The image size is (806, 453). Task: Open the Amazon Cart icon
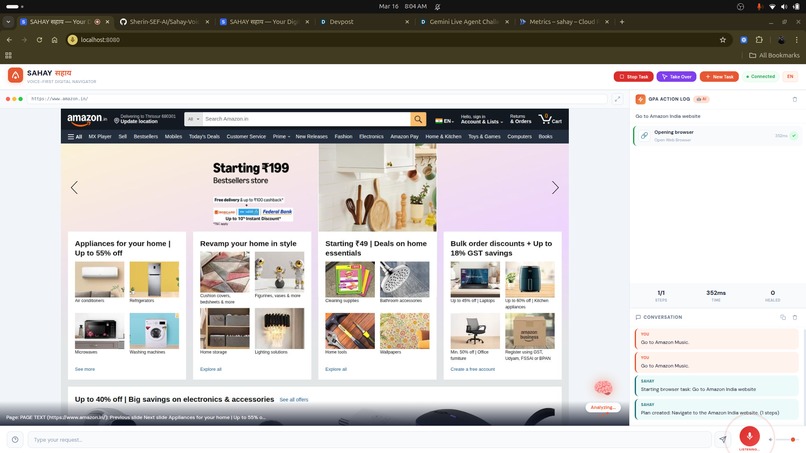click(550, 119)
